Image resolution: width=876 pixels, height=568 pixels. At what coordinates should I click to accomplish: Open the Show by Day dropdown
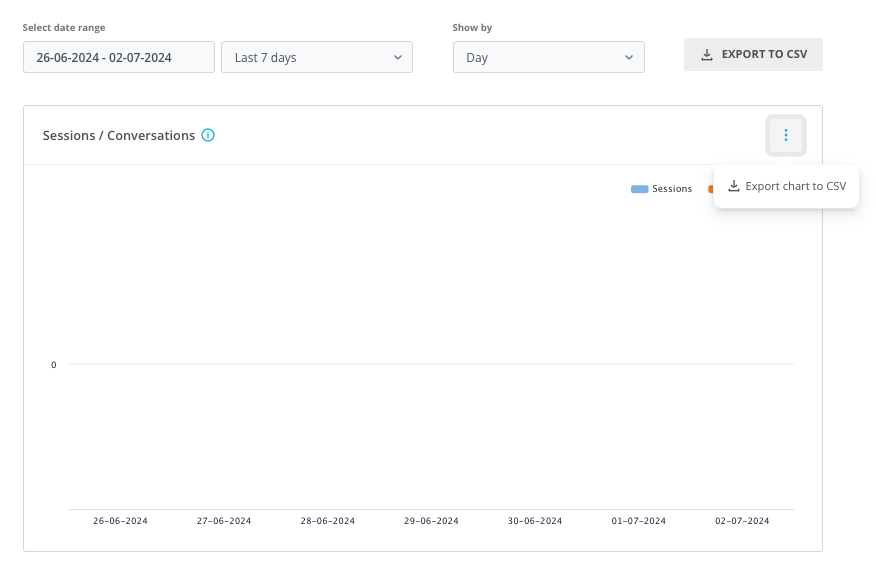549,57
